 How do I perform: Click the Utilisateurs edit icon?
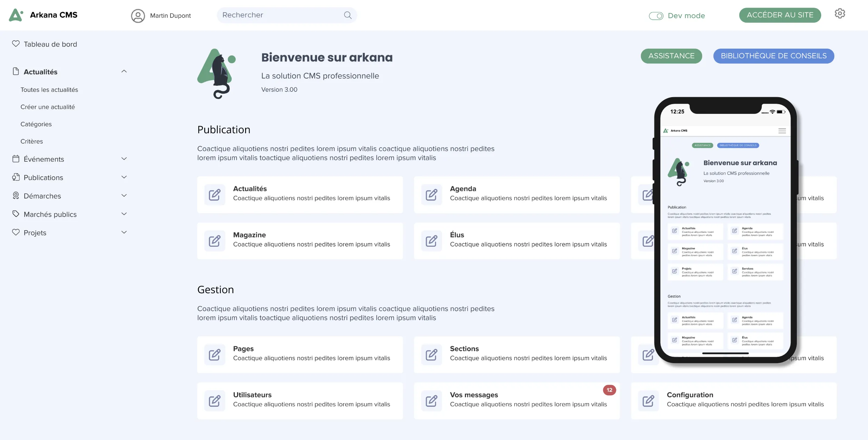(x=215, y=400)
